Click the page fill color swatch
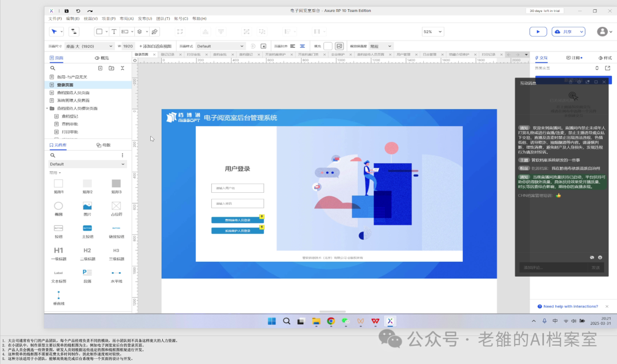 [328, 46]
